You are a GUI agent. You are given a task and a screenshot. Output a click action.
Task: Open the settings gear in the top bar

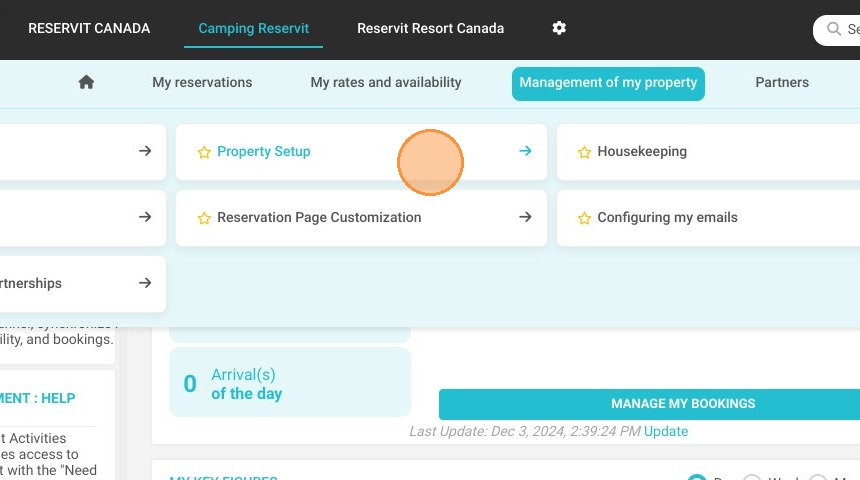tap(559, 28)
